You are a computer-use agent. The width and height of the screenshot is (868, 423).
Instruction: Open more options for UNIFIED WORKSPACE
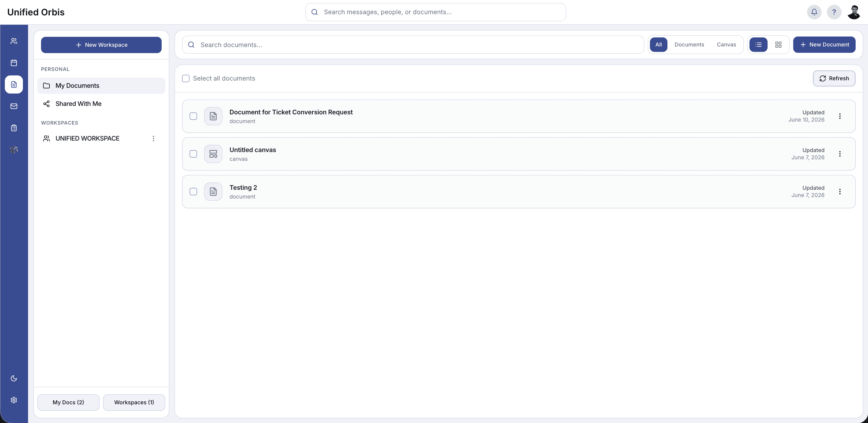[x=153, y=138]
